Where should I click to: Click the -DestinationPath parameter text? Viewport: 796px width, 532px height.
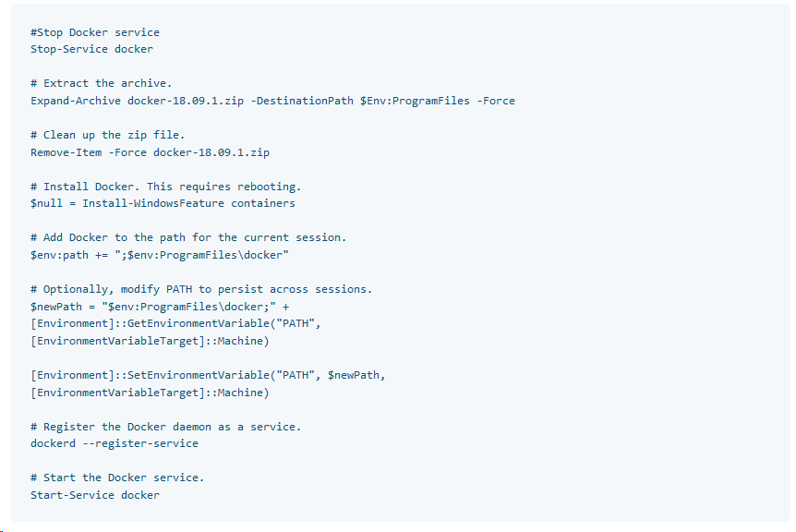point(305,101)
